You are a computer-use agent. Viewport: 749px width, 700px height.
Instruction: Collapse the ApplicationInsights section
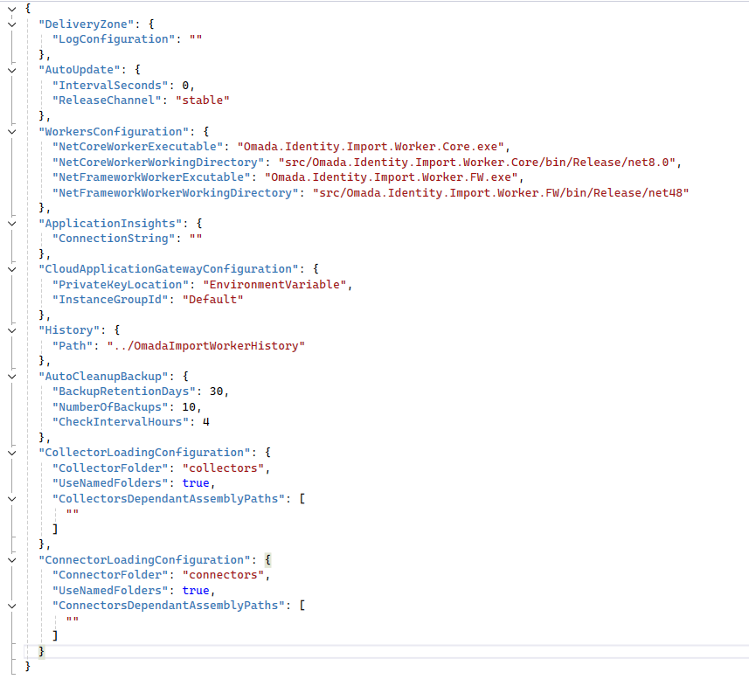11,223
